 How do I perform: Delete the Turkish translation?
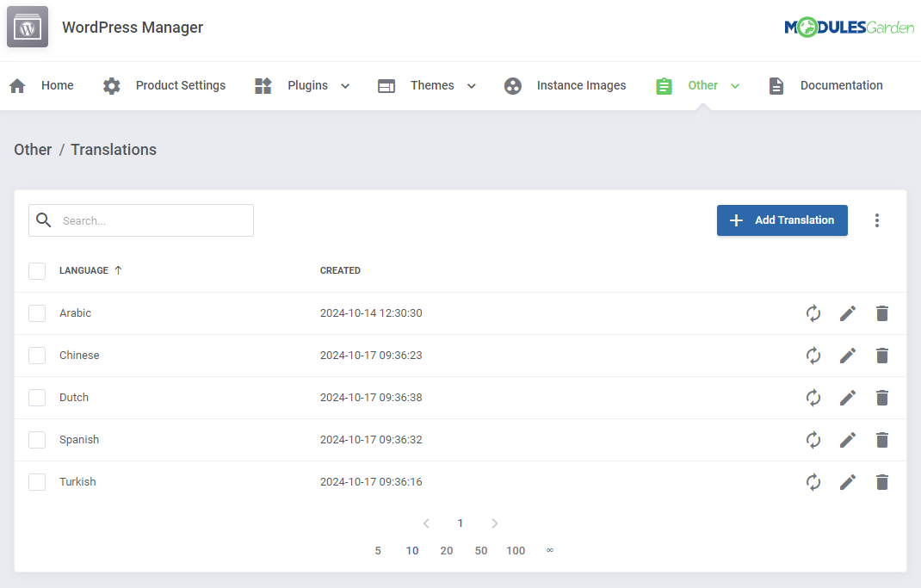(x=882, y=482)
